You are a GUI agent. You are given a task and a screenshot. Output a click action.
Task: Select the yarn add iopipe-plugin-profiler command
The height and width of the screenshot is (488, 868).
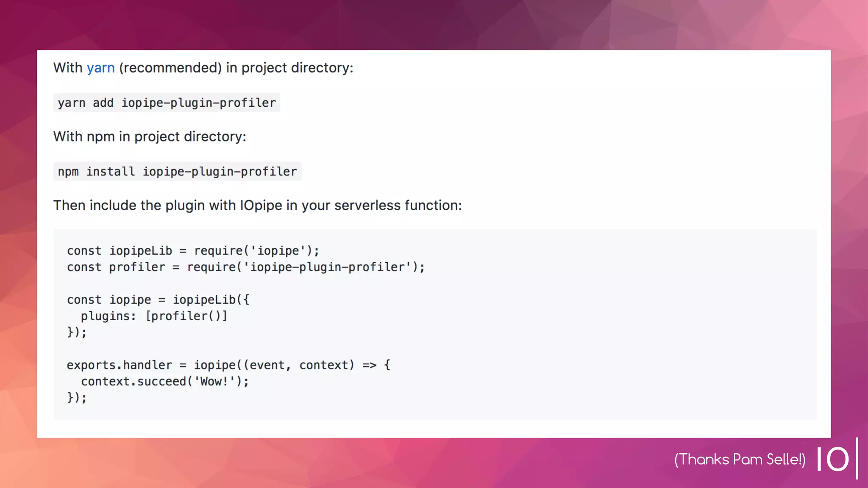point(167,103)
